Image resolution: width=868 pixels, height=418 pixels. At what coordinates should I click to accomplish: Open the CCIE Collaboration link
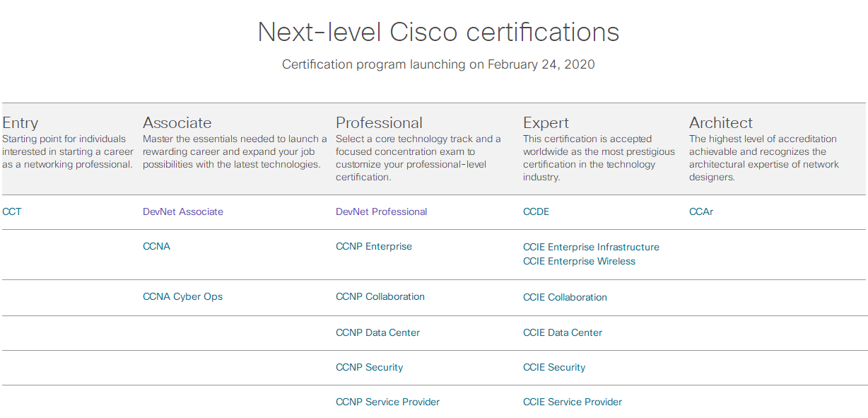point(565,297)
